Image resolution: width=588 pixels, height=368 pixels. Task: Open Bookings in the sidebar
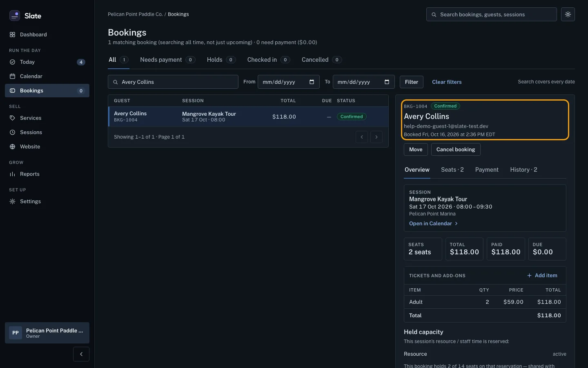47,90
